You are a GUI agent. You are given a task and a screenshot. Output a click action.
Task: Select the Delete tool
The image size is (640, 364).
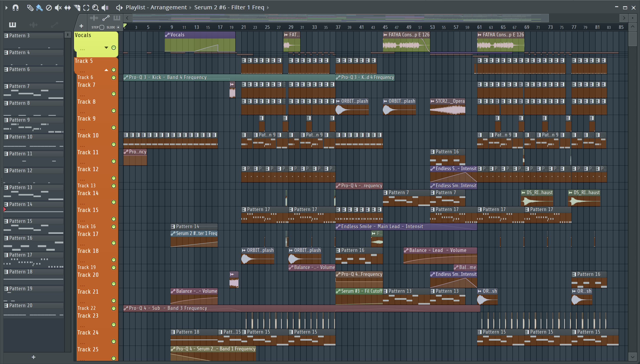click(x=49, y=8)
